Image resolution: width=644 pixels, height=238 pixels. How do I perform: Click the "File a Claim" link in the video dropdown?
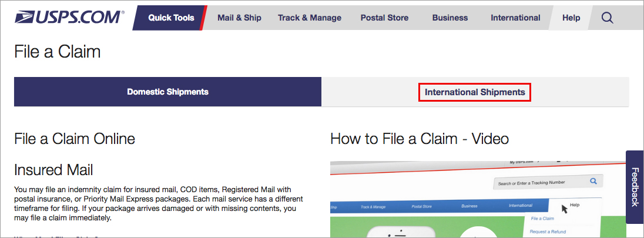point(542,219)
